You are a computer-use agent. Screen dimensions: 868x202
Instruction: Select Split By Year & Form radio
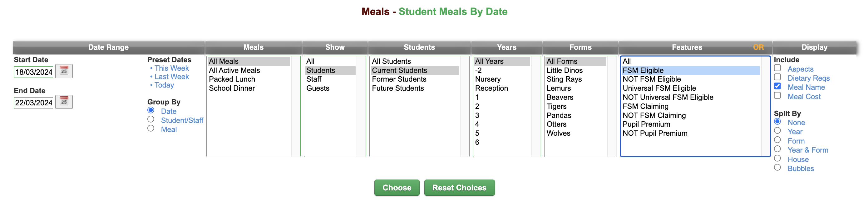pyautogui.click(x=777, y=149)
